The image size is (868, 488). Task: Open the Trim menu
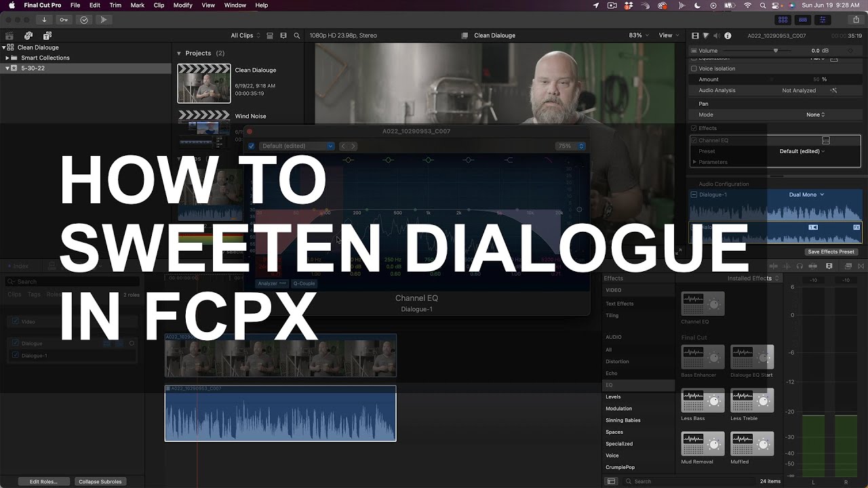point(115,5)
